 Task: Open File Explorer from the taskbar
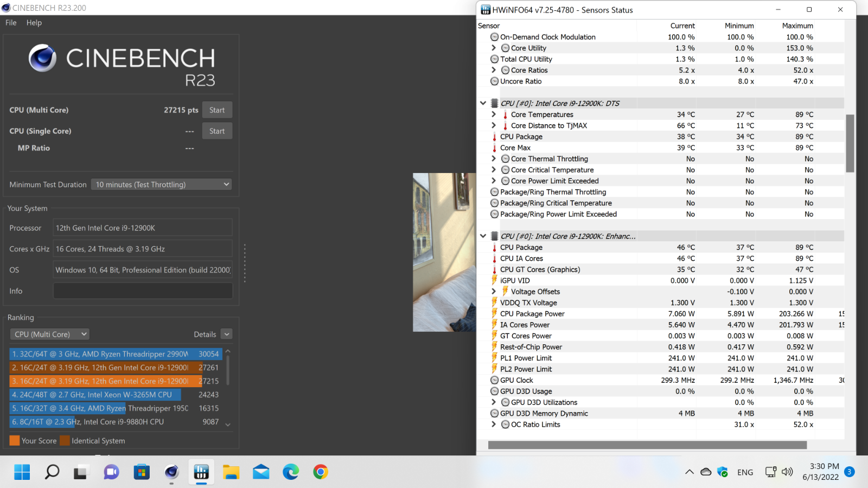(x=231, y=472)
